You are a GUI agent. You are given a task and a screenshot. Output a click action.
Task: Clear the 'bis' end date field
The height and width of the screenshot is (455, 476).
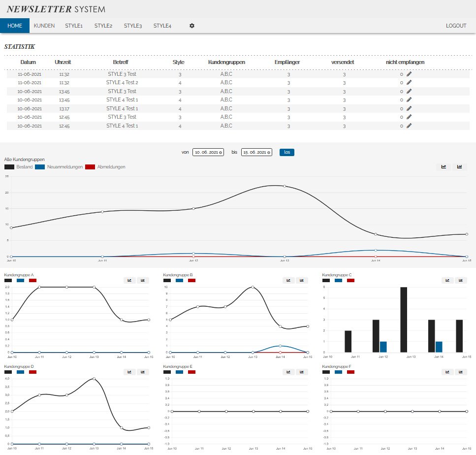[269, 153]
